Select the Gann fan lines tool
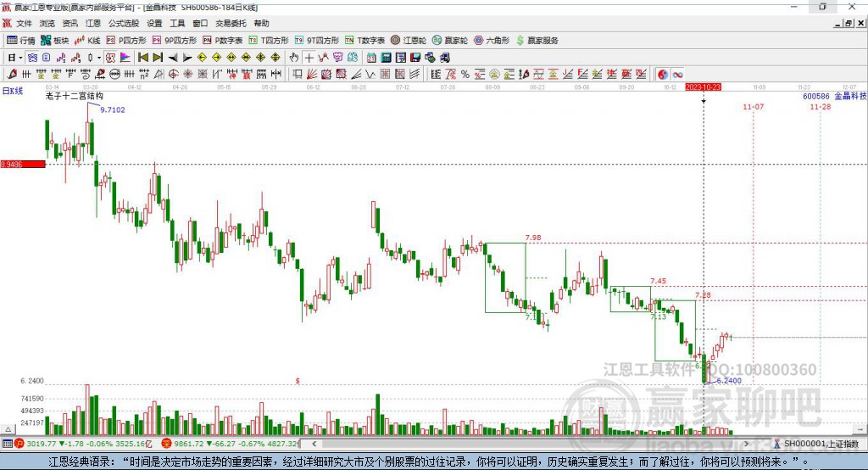 point(312,75)
